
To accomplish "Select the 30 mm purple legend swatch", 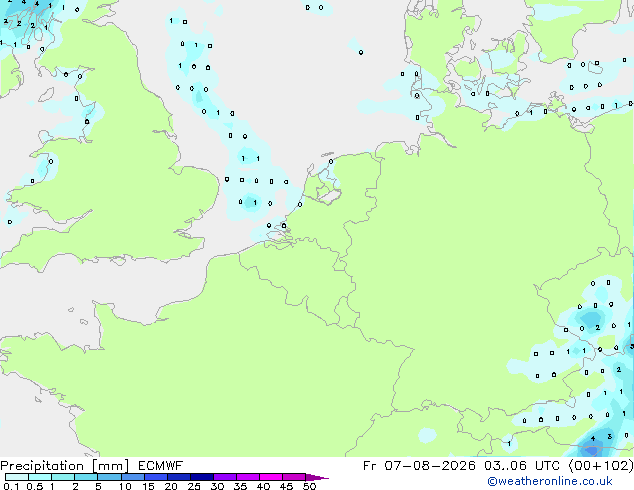I will [x=225, y=477].
